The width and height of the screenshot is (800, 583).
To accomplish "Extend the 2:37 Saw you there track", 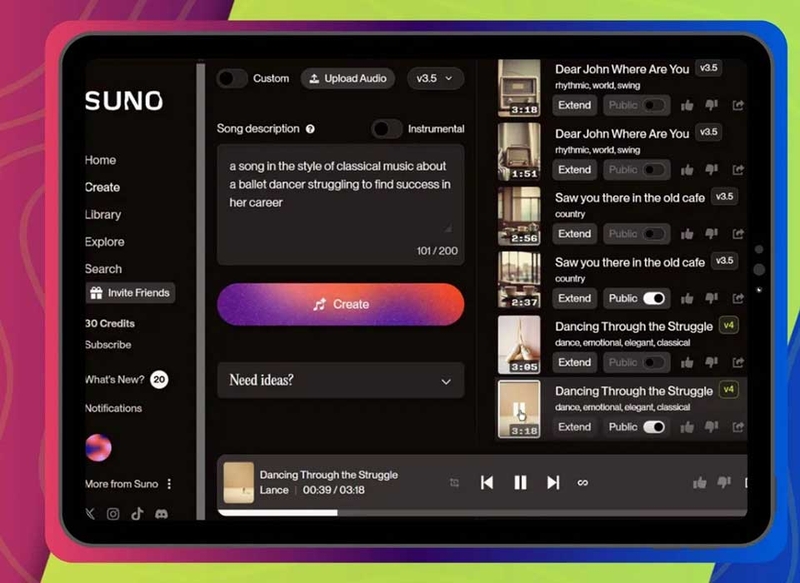I will coord(574,298).
